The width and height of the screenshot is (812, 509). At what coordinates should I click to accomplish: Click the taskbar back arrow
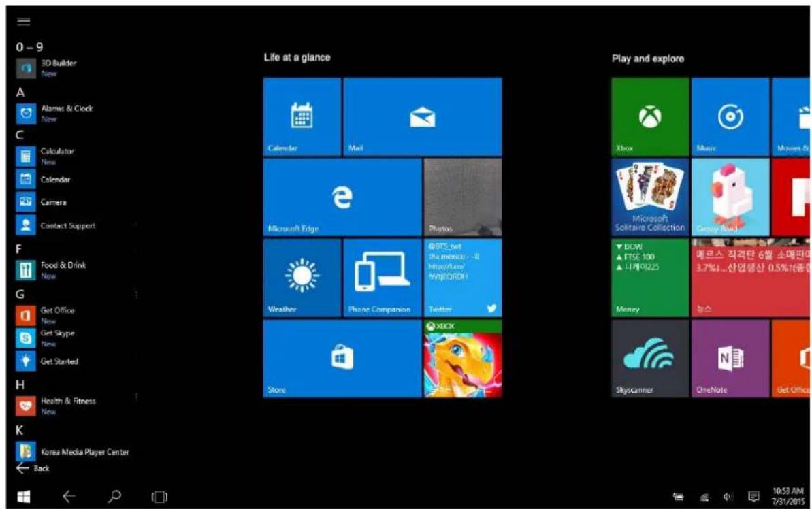(69, 497)
